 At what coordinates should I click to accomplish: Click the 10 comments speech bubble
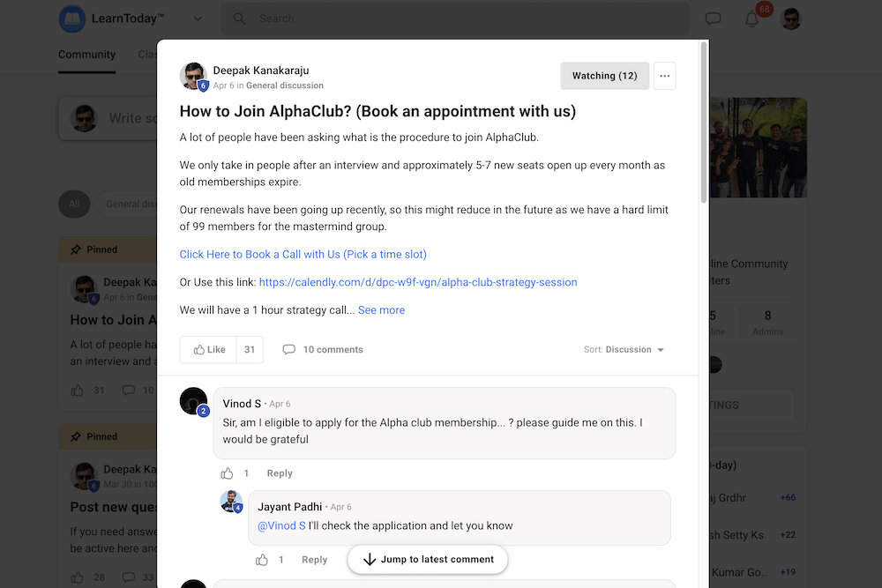(x=288, y=350)
